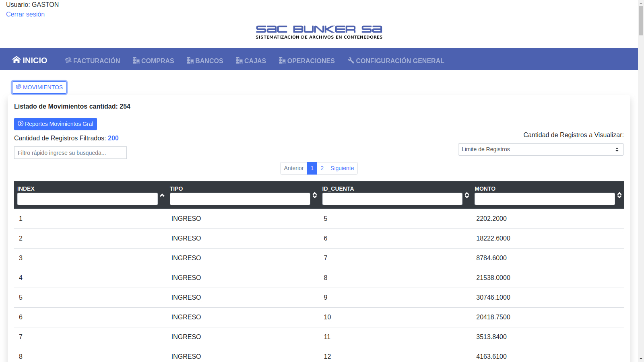
Task: Click the MOVIMIENTOS button
Action: coord(39,87)
